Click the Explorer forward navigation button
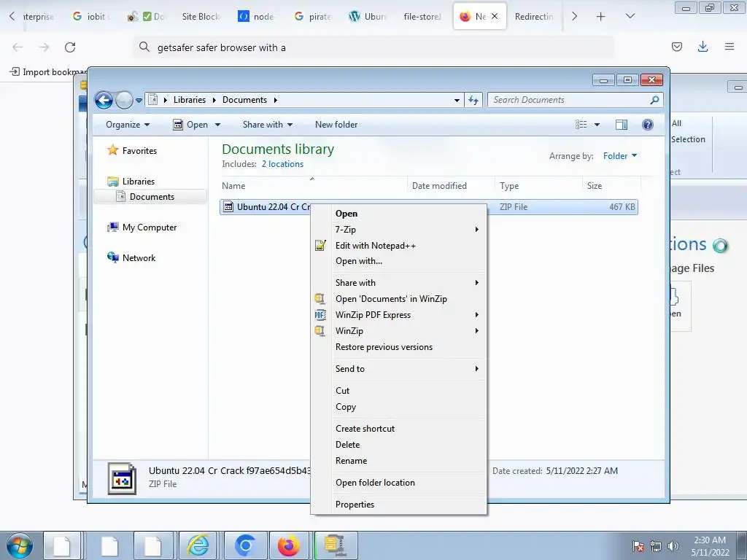This screenshot has height=560, width=747. coord(124,100)
